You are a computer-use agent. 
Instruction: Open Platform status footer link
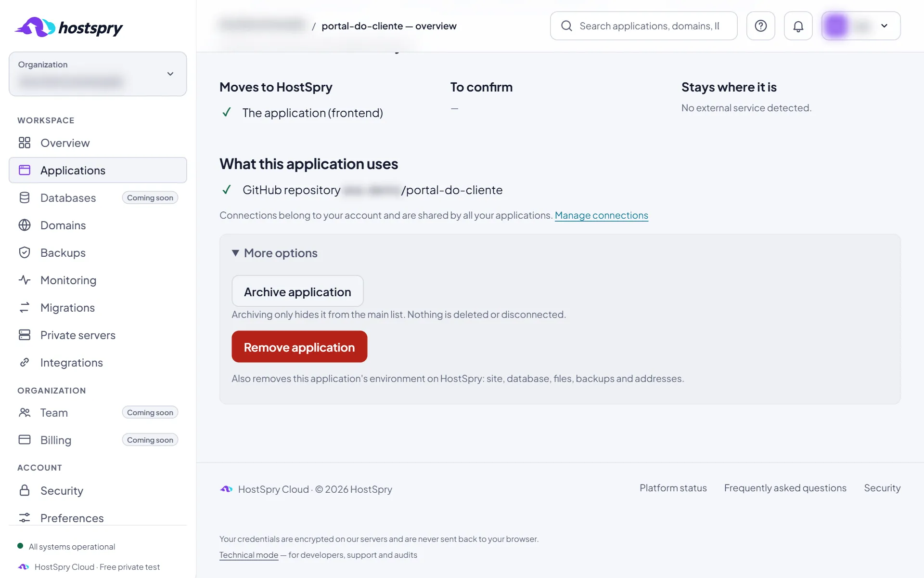(673, 488)
